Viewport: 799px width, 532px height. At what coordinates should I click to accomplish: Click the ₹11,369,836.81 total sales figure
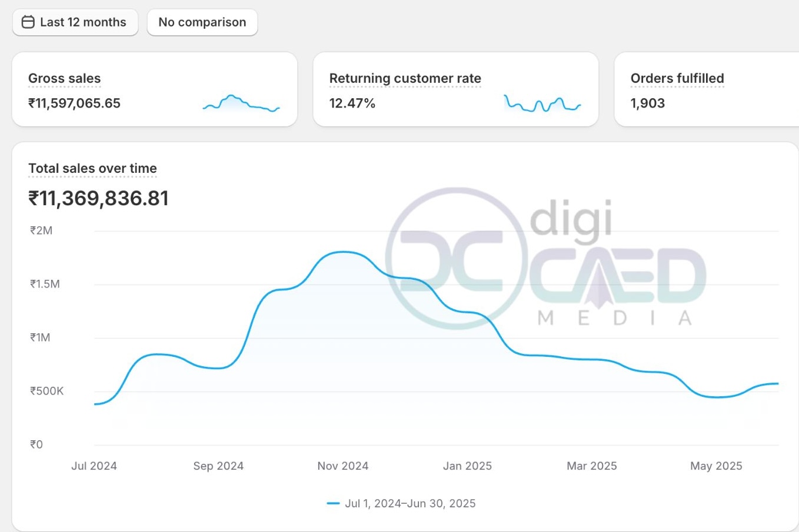click(x=98, y=198)
